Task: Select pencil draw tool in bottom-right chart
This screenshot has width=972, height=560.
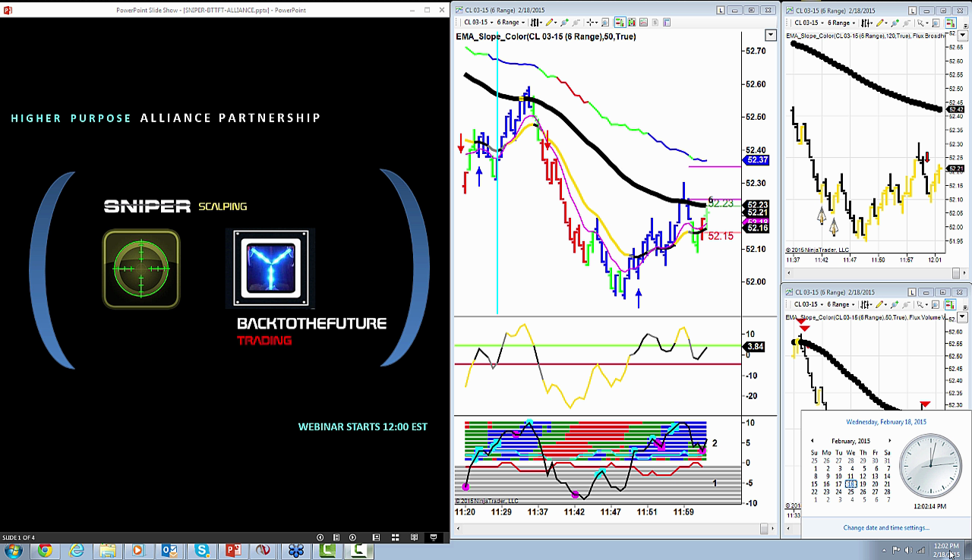Action: (879, 304)
